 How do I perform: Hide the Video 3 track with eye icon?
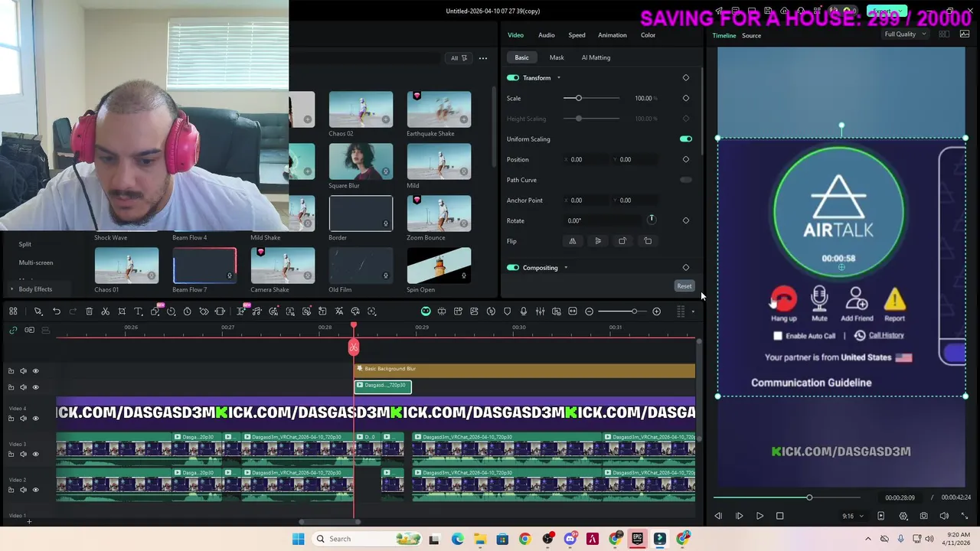(x=35, y=454)
